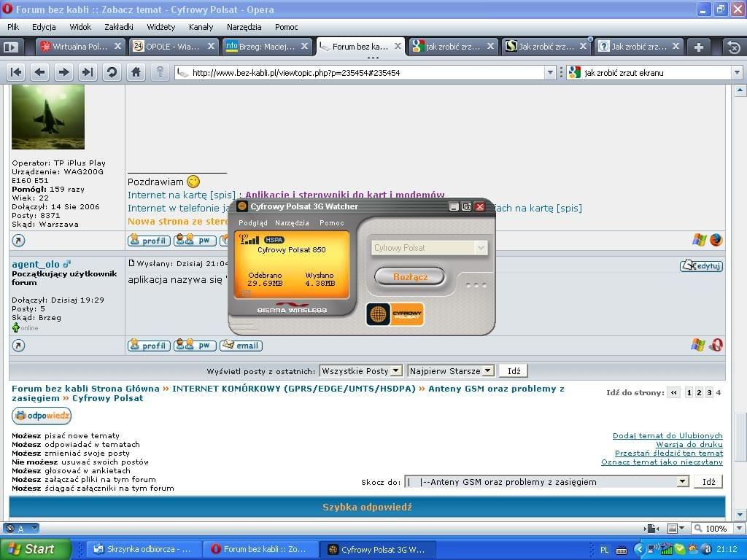Click the agent_olo username link
The image size is (747, 560).
click(x=36, y=264)
